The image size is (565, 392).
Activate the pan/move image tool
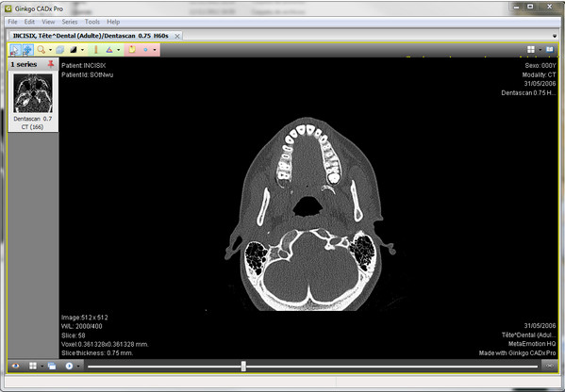[x=27, y=50]
